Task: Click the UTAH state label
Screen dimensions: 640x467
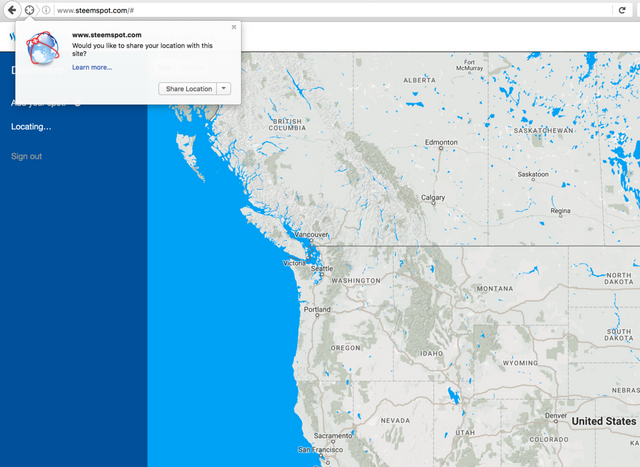Action: point(465,433)
